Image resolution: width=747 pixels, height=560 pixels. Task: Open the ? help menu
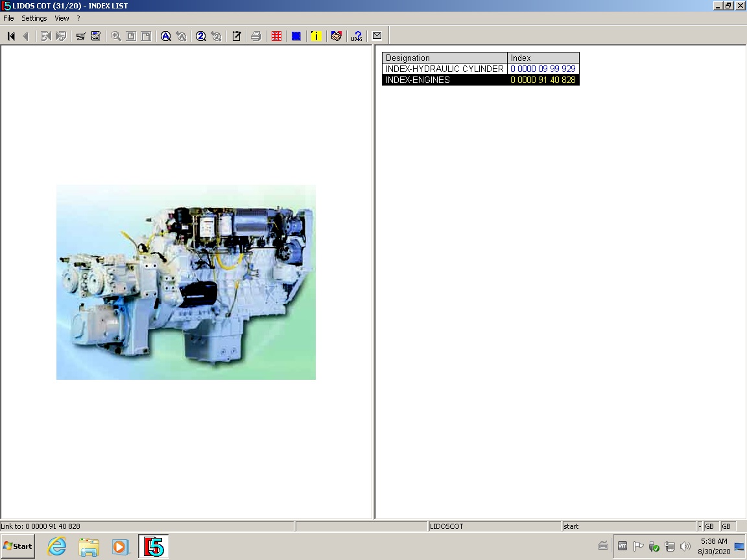(78, 18)
